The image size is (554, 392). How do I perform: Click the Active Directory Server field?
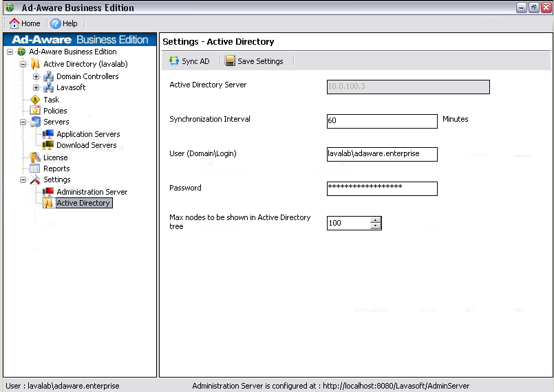point(408,87)
